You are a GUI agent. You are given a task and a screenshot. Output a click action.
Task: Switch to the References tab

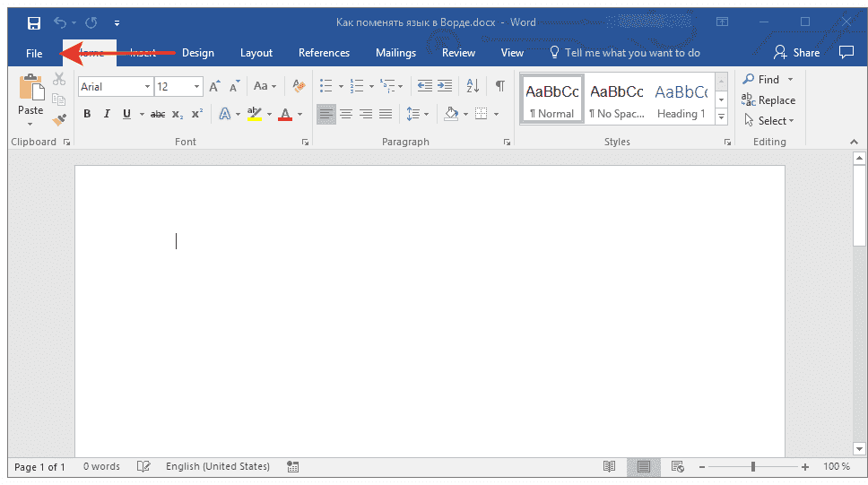324,53
